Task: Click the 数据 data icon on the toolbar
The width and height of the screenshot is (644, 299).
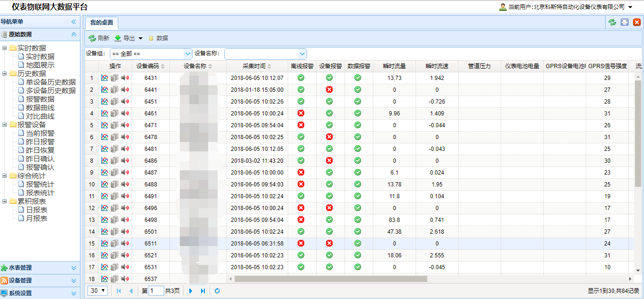Action: tap(151, 38)
